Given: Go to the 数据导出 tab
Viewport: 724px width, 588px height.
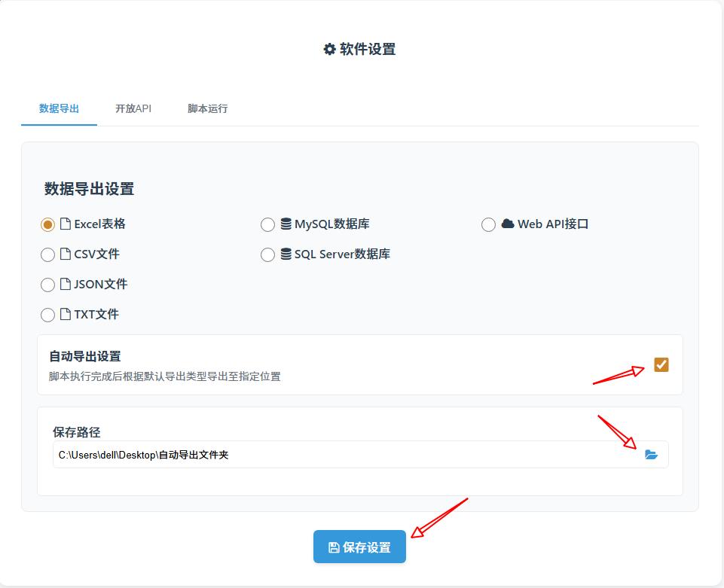Looking at the screenshot, I should coord(59,108).
